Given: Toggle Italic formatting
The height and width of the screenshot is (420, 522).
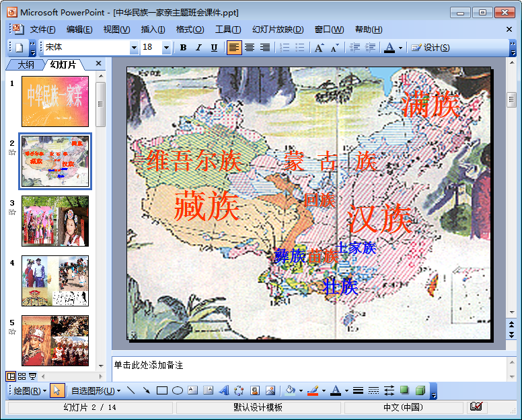Looking at the screenshot, I should pyautogui.click(x=198, y=48).
